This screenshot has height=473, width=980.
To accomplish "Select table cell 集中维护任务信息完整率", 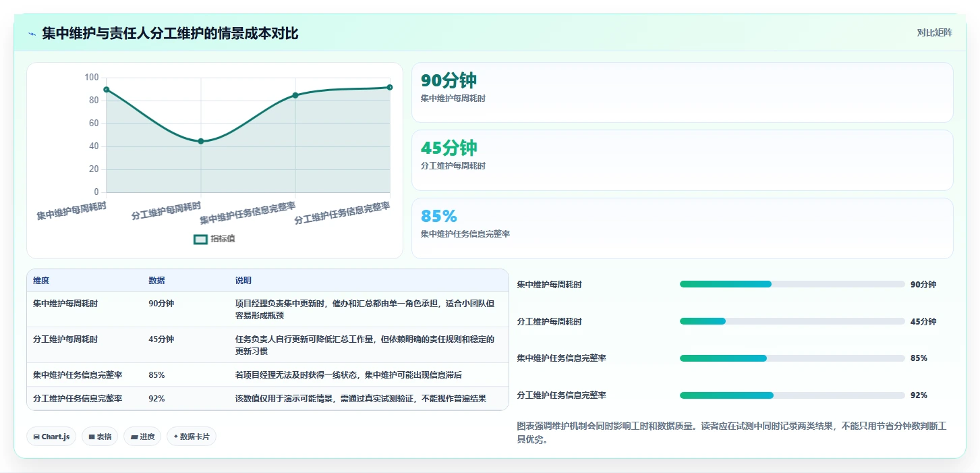I will (x=78, y=374).
